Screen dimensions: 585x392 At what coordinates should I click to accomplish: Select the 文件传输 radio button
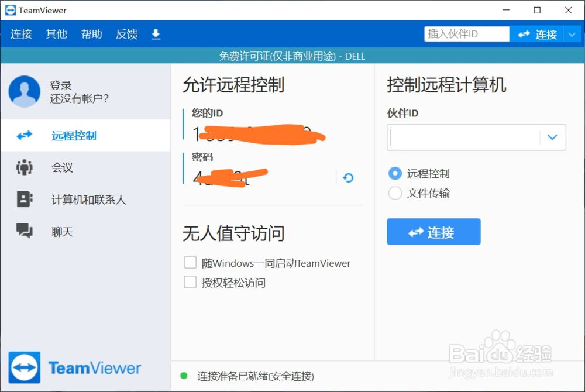395,193
